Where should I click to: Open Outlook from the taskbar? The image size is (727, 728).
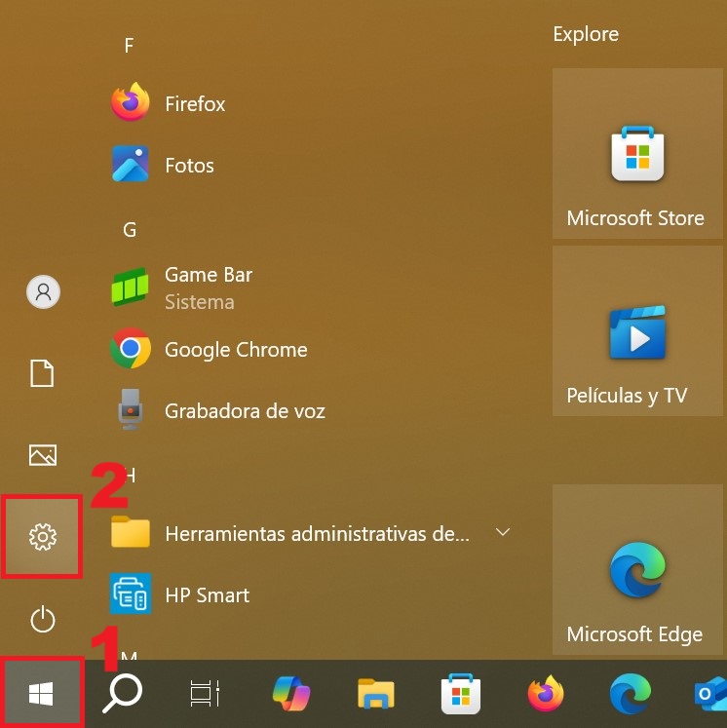tap(710, 694)
